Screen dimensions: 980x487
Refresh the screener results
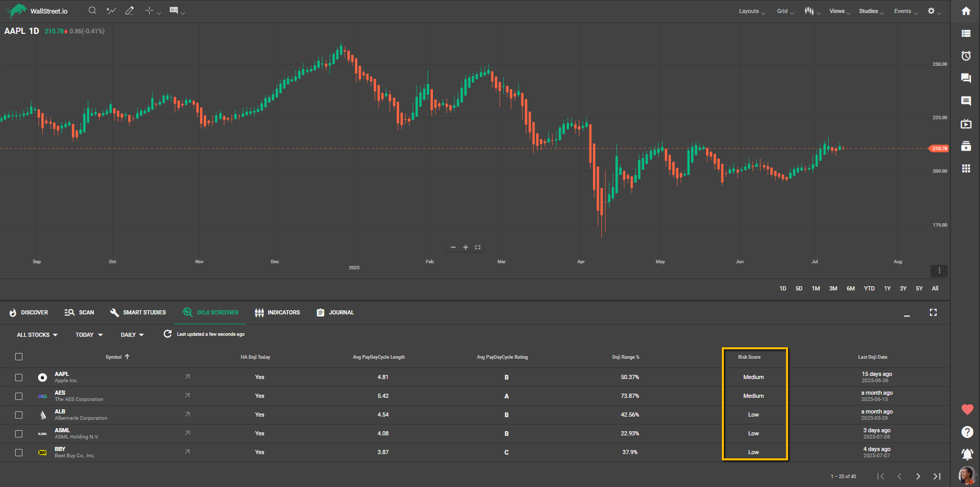tap(167, 334)
